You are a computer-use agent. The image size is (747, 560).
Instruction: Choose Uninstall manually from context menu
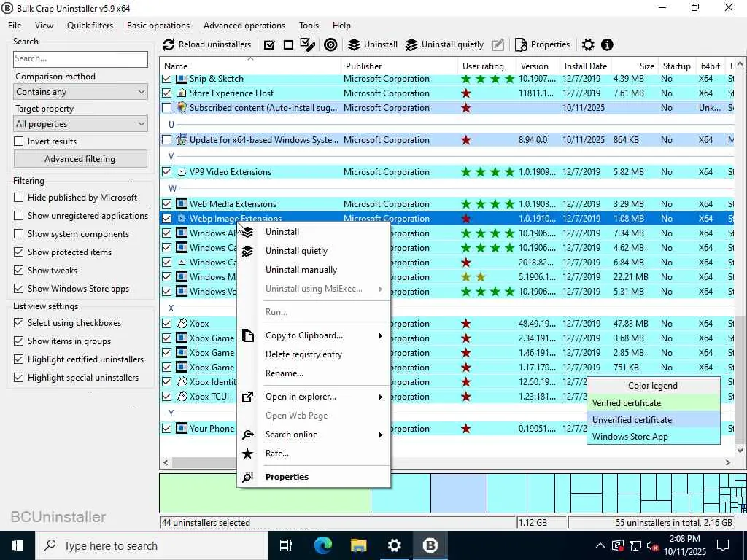(301, 270)
